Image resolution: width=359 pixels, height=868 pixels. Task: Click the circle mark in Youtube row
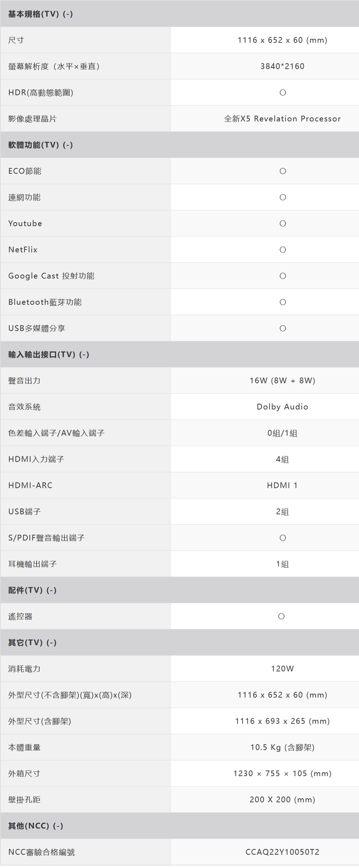(x=283, y=224)
